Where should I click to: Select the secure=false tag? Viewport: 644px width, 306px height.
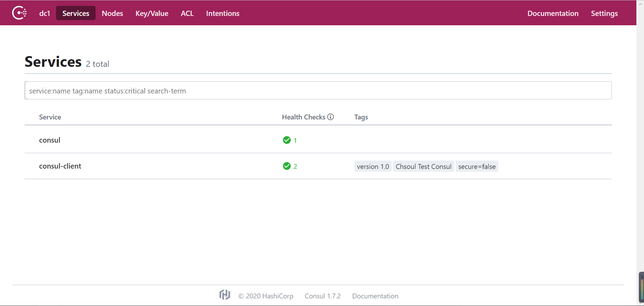[477, 166]
